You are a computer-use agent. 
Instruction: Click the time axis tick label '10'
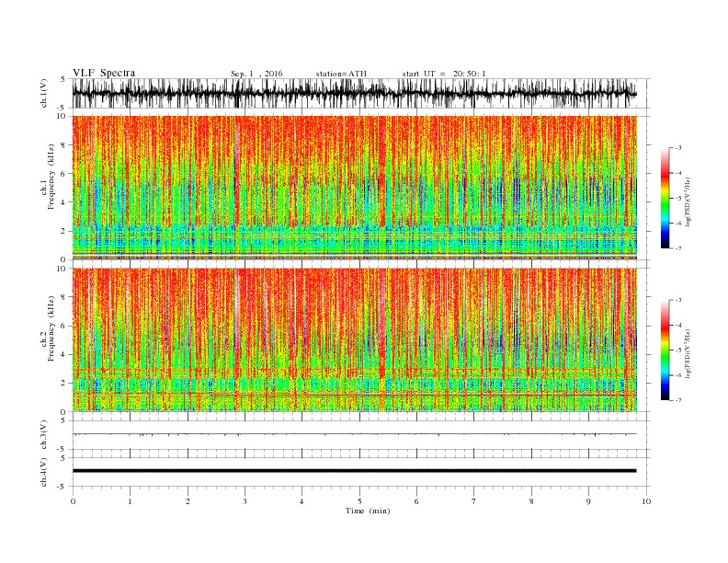(646, 501)
